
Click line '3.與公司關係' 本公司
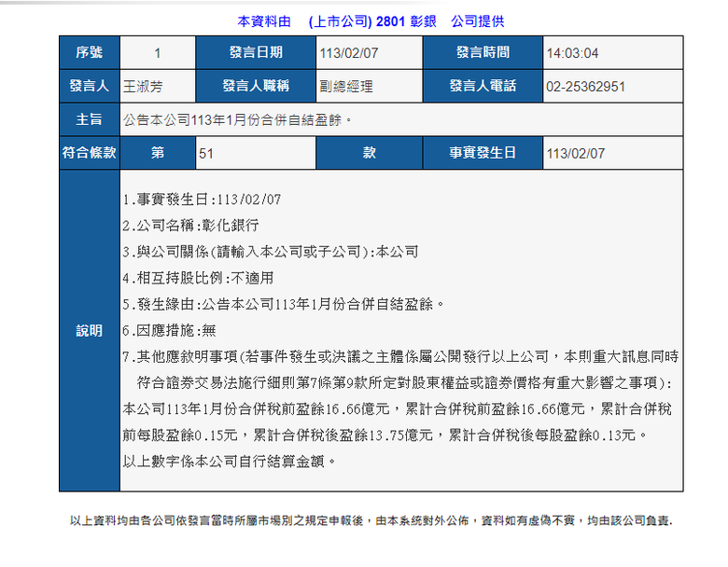tap(271, 252)
